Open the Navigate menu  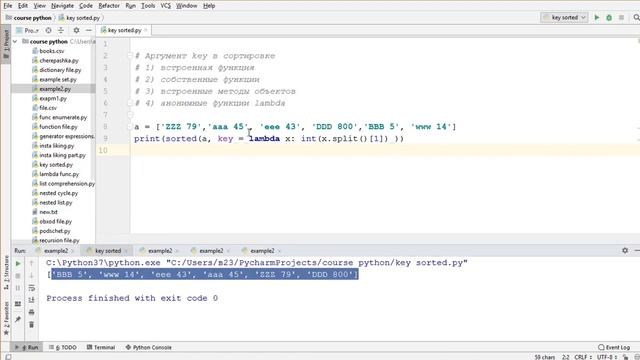(62, 6)
